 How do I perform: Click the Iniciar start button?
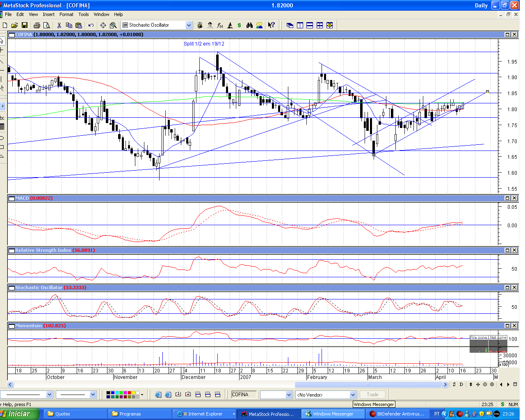click(x=19, y=414)
